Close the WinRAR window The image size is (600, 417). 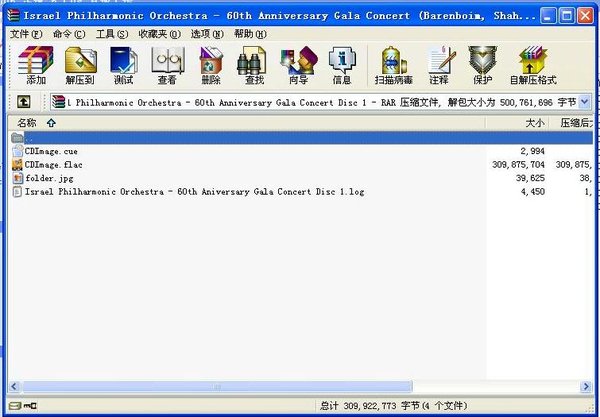(x=585, y=16)
